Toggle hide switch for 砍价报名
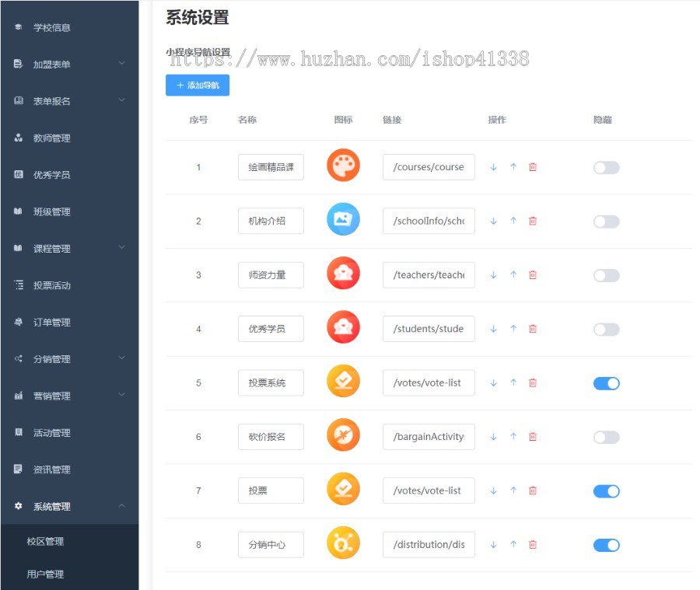This screenshot has width=700, height=590. coord(606,438)
